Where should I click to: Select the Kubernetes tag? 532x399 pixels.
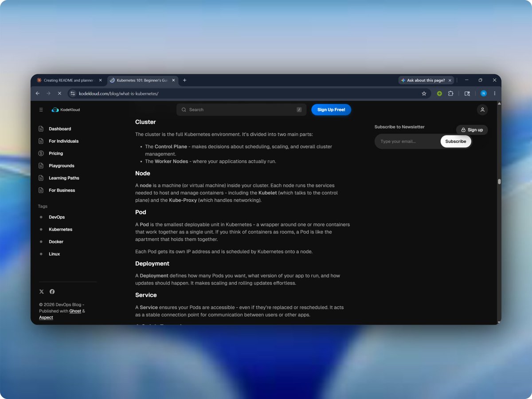click(61, 229)
